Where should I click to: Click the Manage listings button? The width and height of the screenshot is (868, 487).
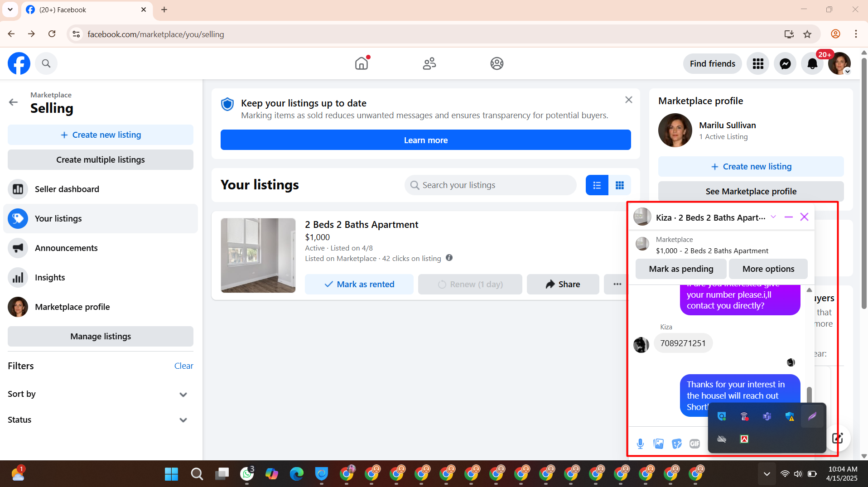101,336
